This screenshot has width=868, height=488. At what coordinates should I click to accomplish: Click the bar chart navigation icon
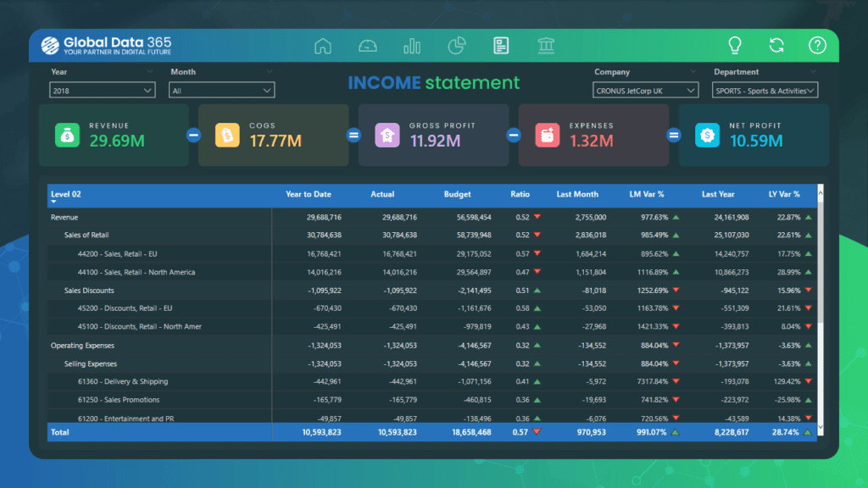tap(412, 46)
